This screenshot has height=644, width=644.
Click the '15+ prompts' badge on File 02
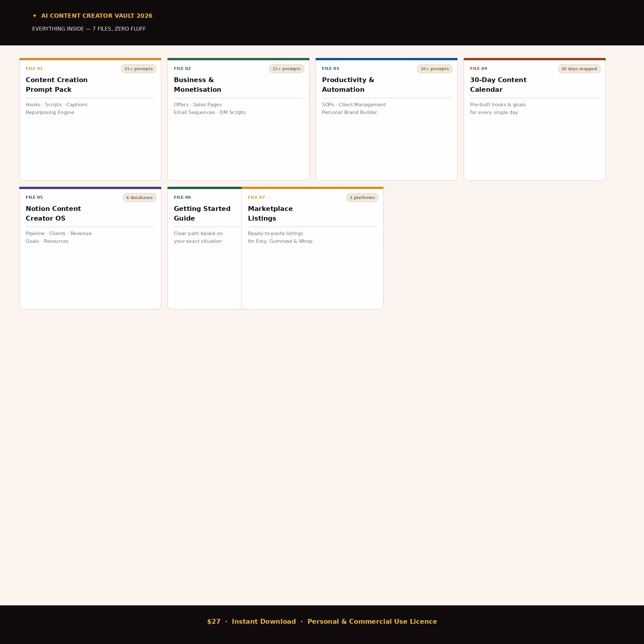[286, 69]
